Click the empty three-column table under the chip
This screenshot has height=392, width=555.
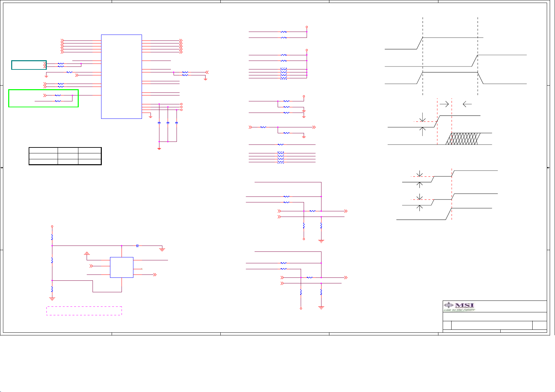(65, 156)
